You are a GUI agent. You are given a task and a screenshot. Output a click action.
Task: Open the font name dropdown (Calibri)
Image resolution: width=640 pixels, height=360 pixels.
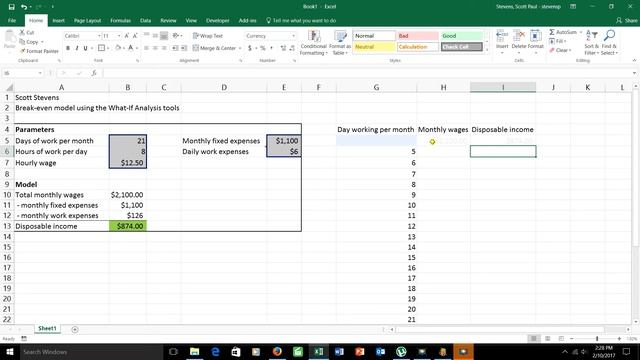point(99,36)
